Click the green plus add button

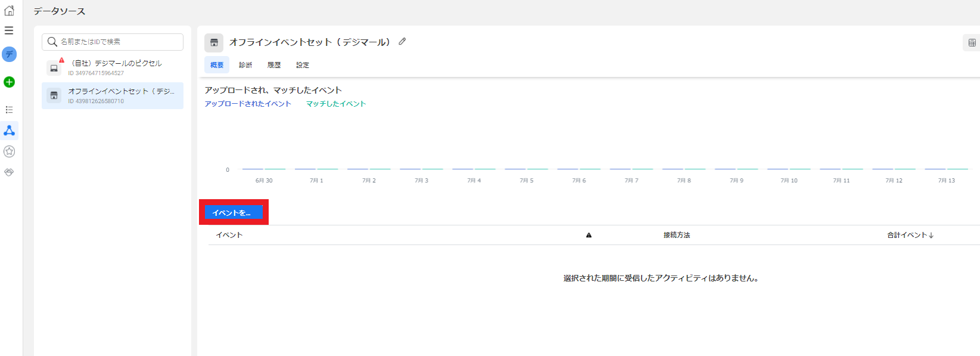click(9, 82)
